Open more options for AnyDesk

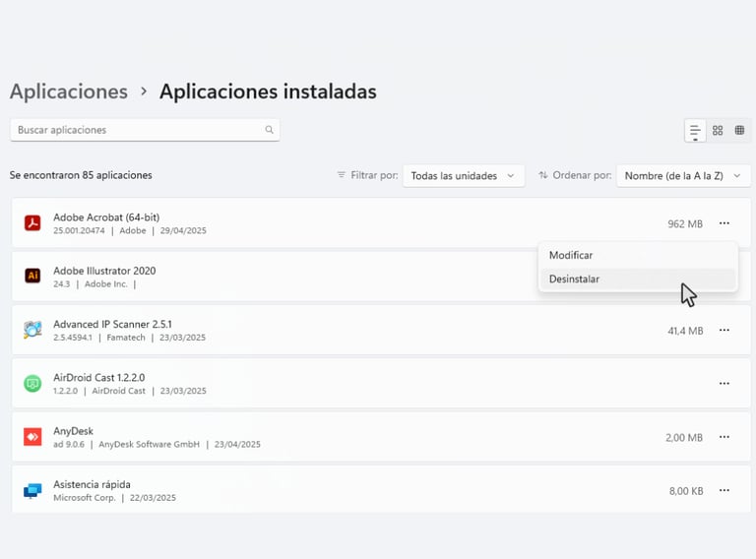click(724, 437)
